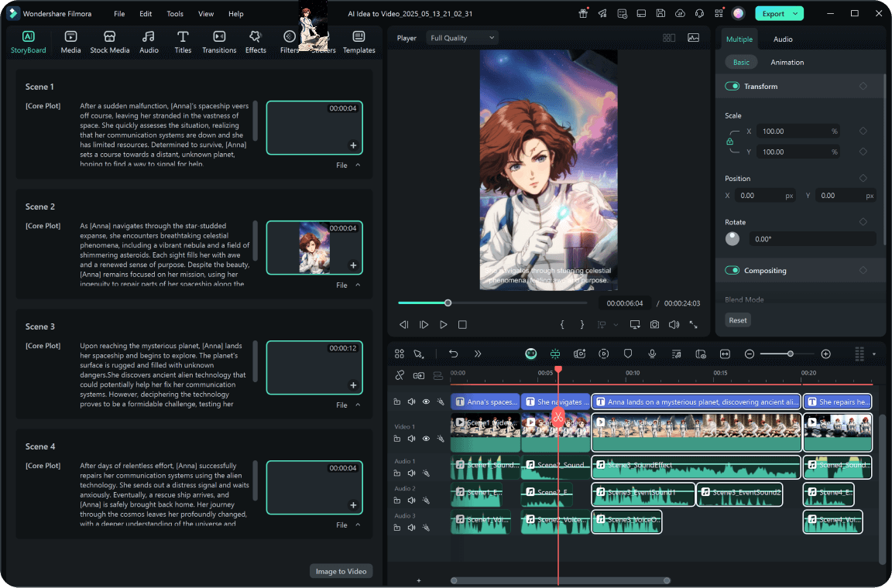Open the Templates panel
The height and width of the screenshot is (588, 892).
tap(359, 43)
